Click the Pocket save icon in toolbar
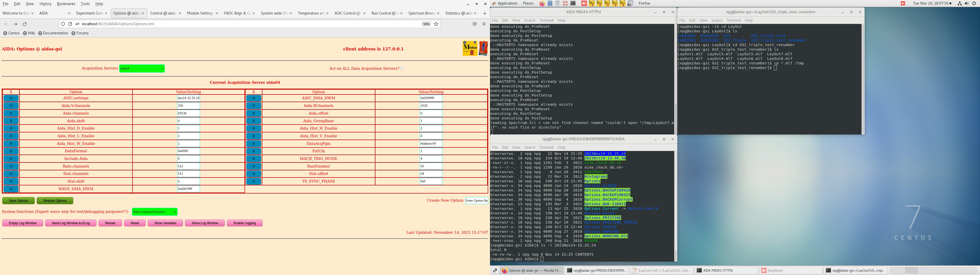The width and height of the screenshot is (980, 275). click(x=474, y=24)
